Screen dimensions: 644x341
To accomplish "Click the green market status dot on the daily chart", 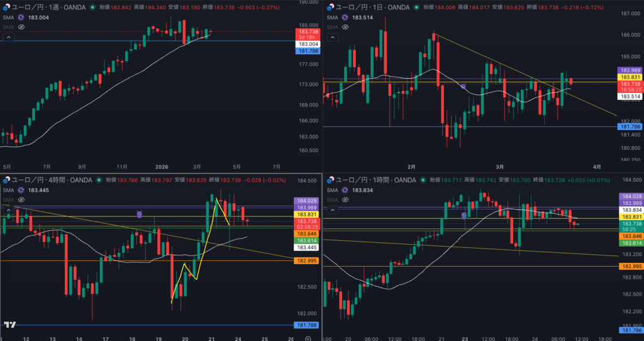I will 416,8.
